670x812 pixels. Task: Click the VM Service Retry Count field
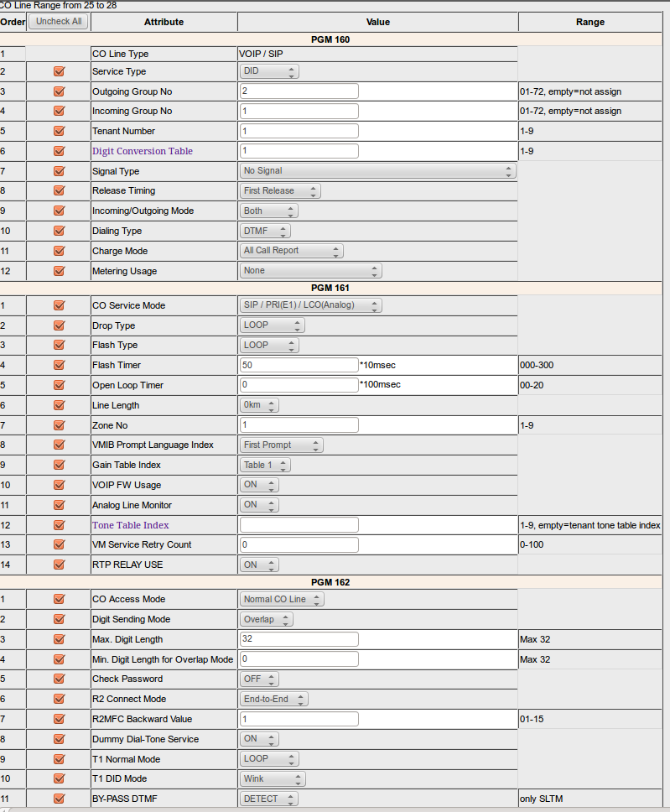coord(299,544)
